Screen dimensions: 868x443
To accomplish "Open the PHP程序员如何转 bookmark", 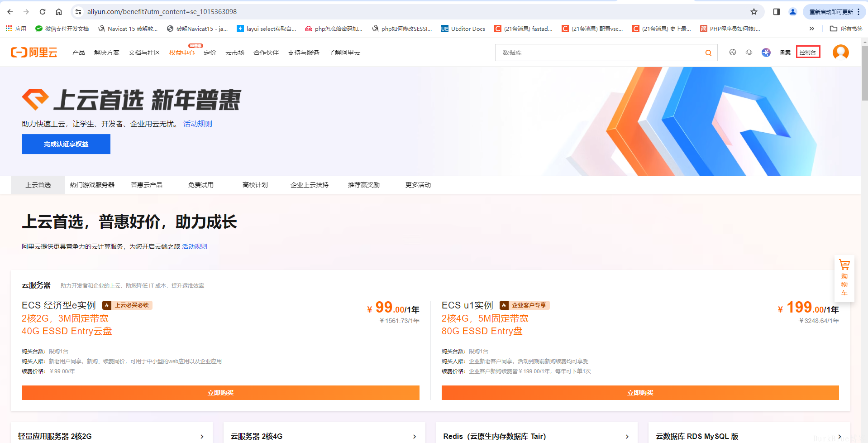I will [730, 29].
